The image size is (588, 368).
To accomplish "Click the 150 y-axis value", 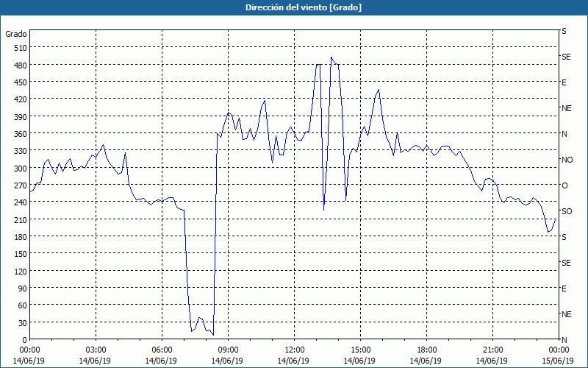I will point(21,254).
